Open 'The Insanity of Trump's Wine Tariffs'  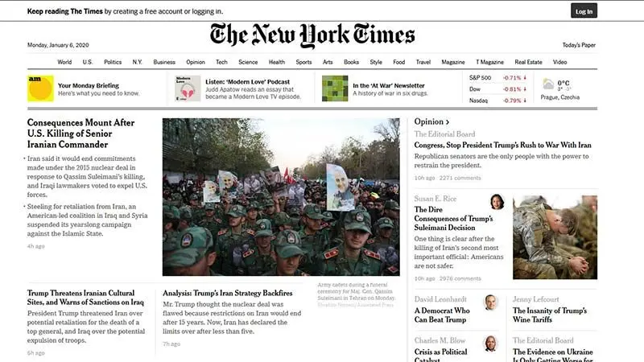point(550,315)
